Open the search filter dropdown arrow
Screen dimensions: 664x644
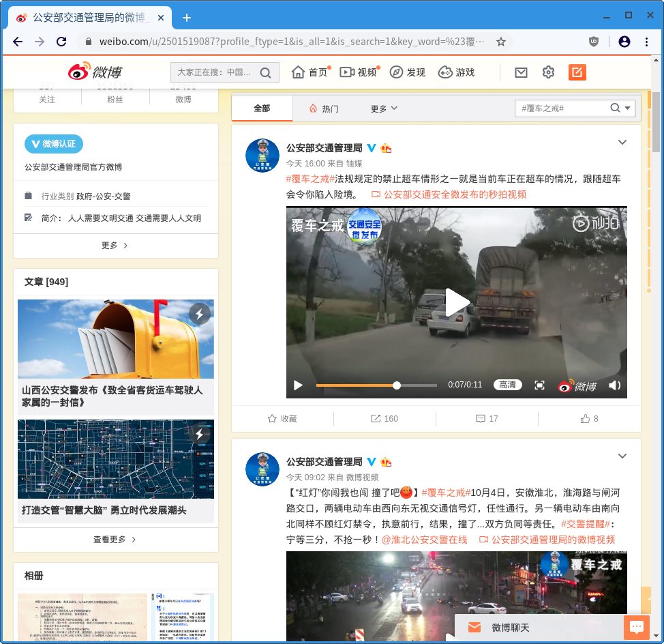click(628, 108)
